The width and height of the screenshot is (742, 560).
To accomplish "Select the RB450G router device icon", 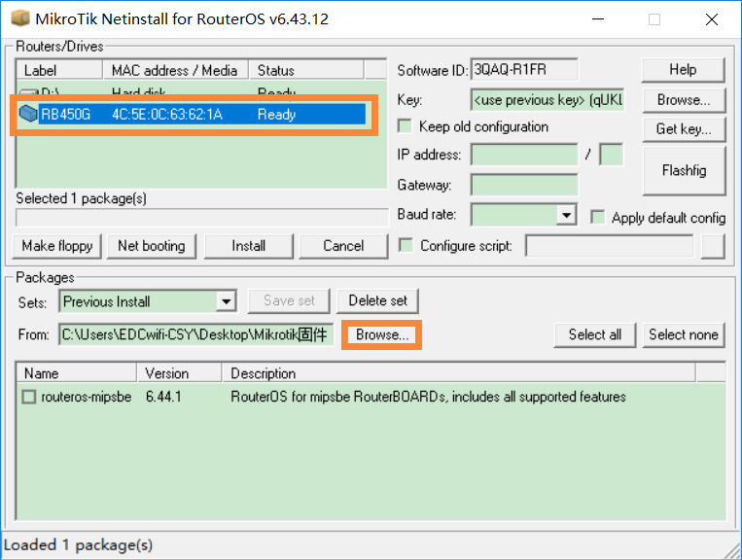I will pyautogui.click(x=28, y=114).
